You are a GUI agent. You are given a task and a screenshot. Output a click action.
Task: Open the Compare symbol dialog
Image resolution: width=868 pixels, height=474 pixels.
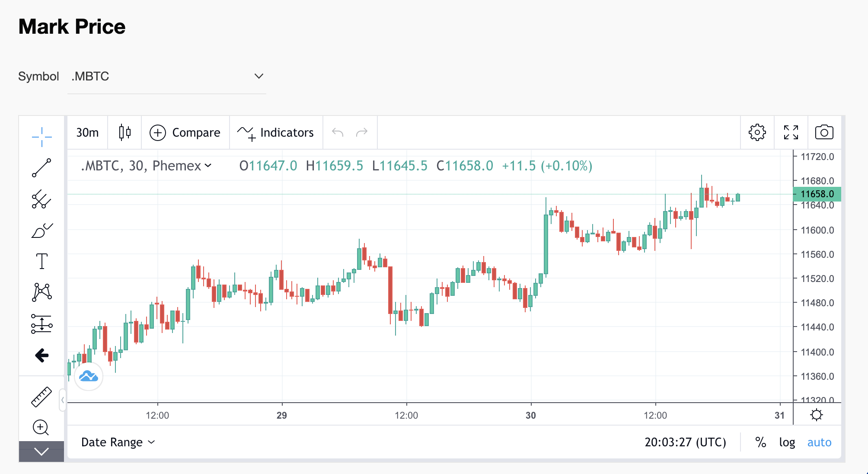185,133
